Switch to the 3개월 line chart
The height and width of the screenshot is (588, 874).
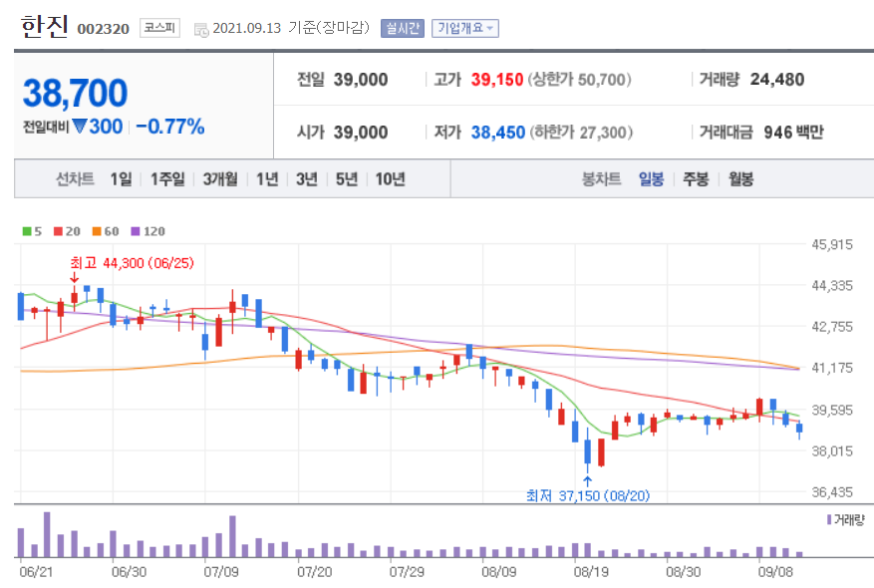click(220, 179)
